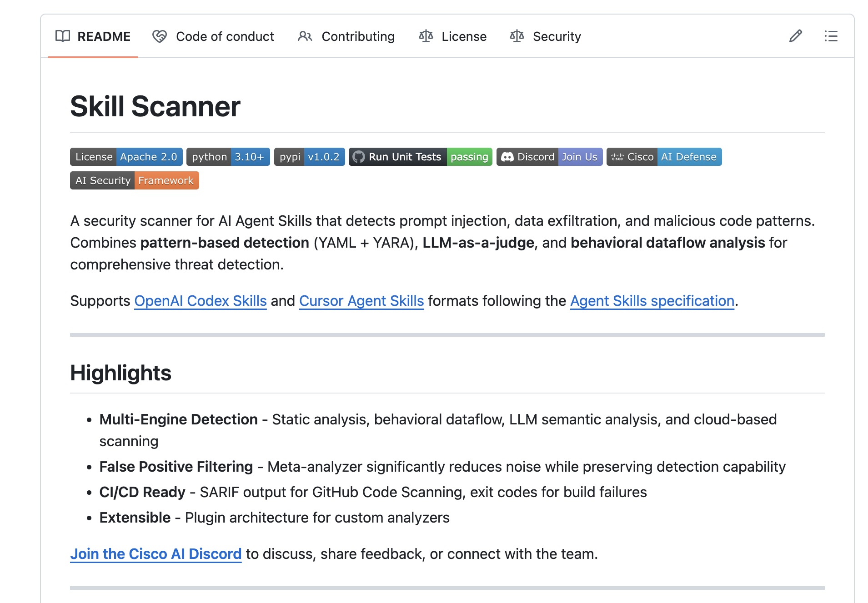
Task: Open the OpenAI Codex Skills link
Action: click(x=200, y=301)
